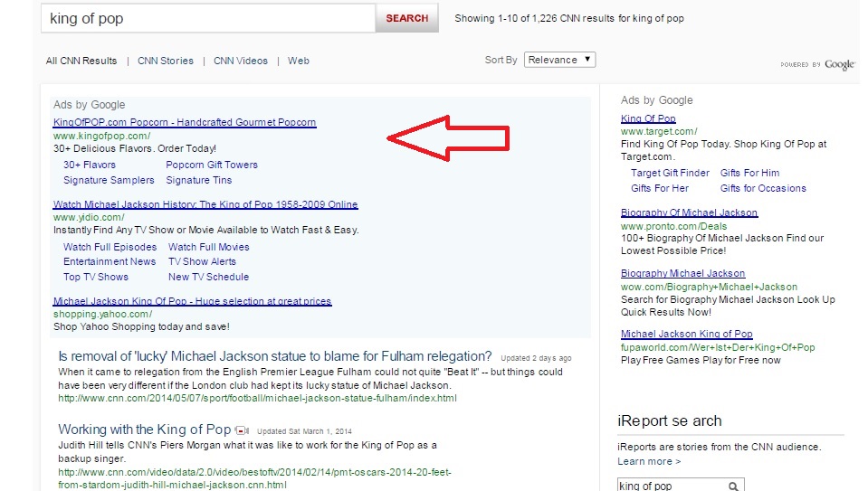Open 'Working with the King of Pop' result
This screenshot has height=491, width=868.
(145, 430)
